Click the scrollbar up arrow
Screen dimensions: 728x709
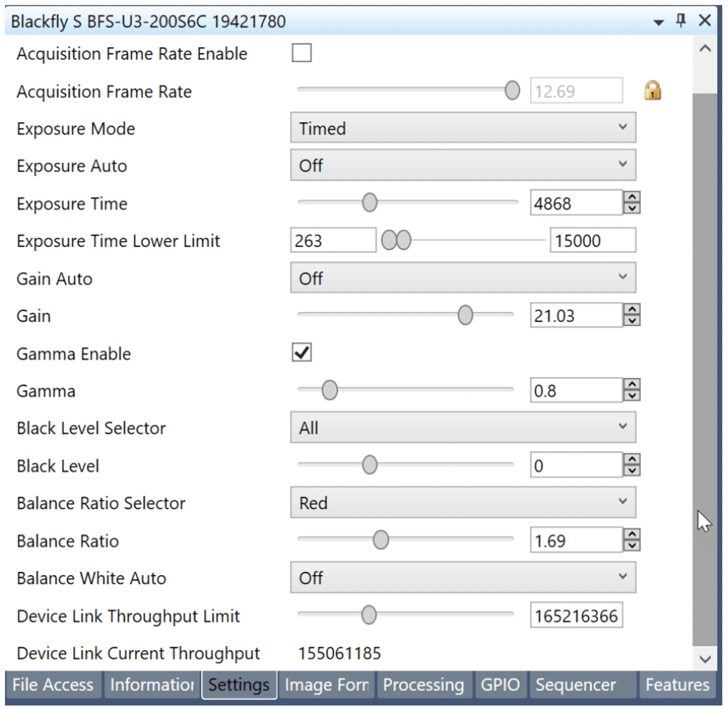pos(705,49)
